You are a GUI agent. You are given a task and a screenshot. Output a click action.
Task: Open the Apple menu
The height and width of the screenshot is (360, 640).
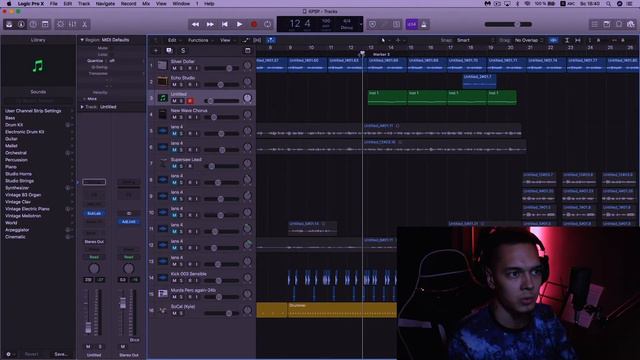pyautogui.click(x=9, y=4)
